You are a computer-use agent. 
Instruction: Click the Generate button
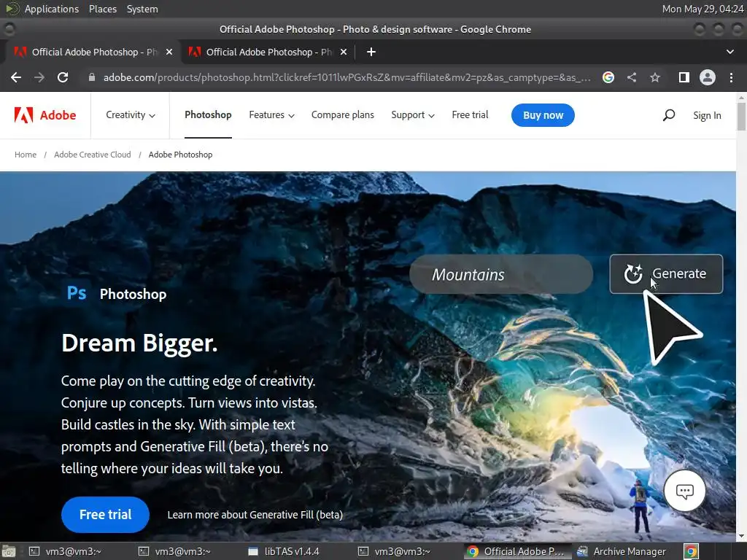(x=666, y=274)
